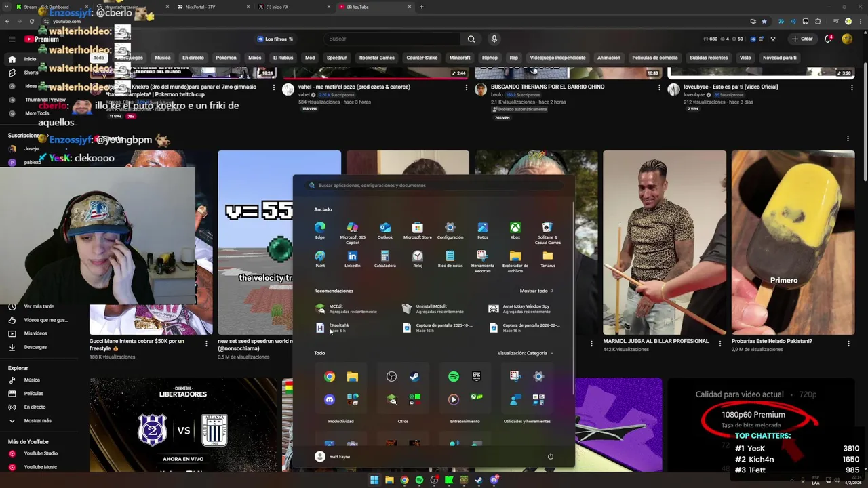Click YouTube Buscar search box
Image resolution: width=868 pixels, height=488 pixels.
pyautogui.click(x=392, y=39)
